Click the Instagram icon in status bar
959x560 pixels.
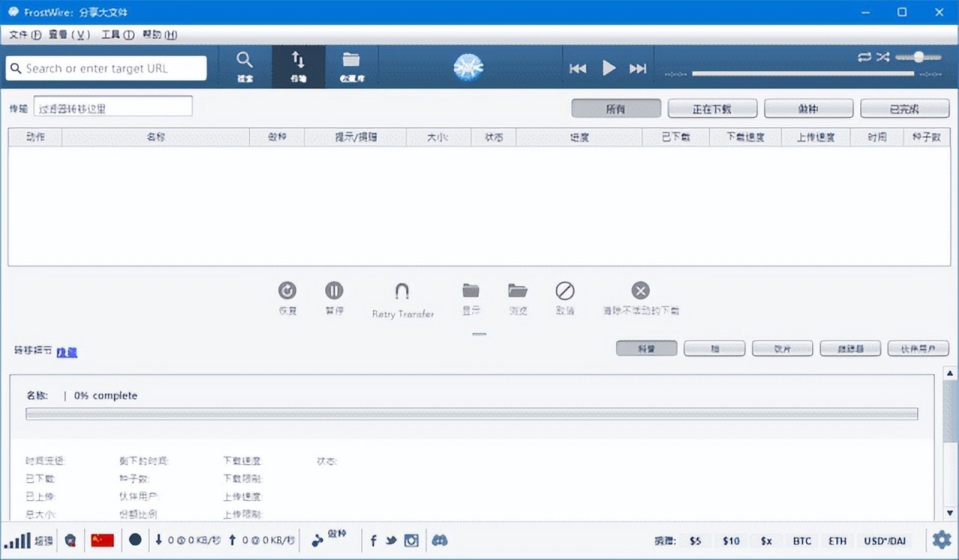tap(411, 540)
